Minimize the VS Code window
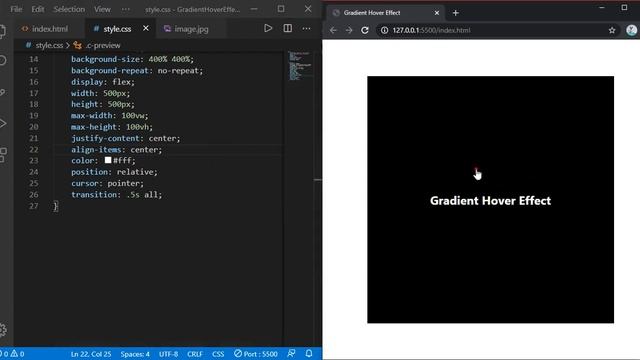This screenshot has height=360, width=640. 254,9
